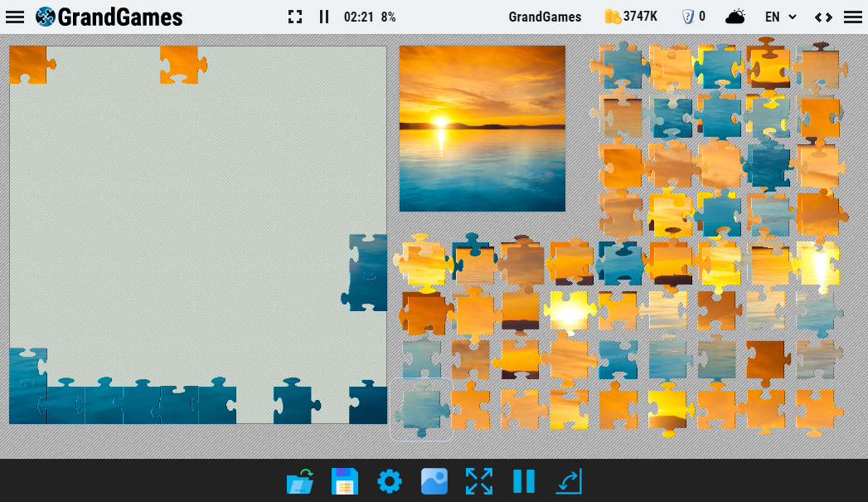
Task: Pause the puzzle from the top bar
Action: pos(324,17)
